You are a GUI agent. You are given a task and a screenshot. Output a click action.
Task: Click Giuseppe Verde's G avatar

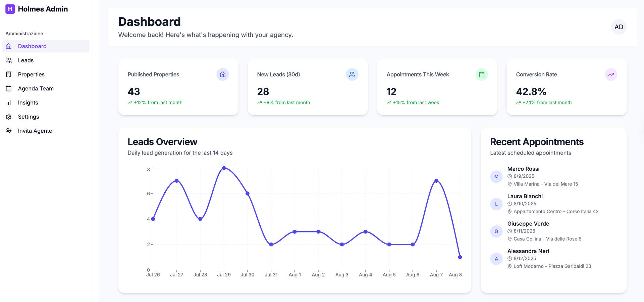(x=496, y=231)
